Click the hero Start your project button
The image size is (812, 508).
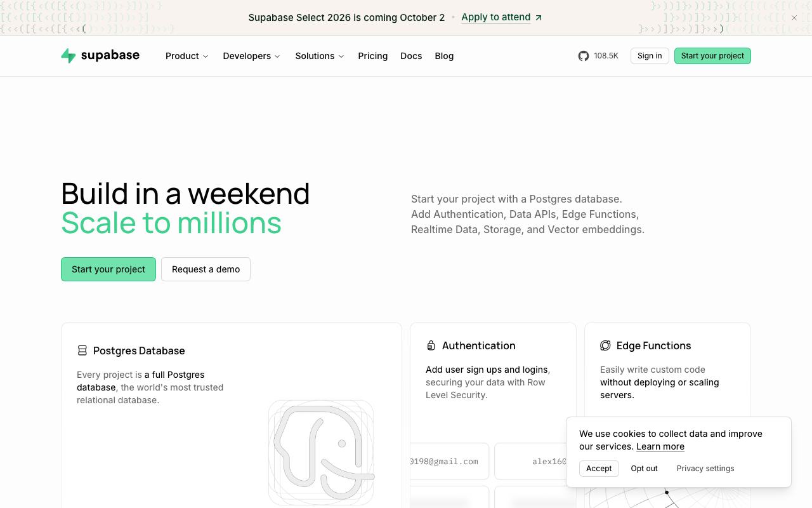[x=108, y=269]
